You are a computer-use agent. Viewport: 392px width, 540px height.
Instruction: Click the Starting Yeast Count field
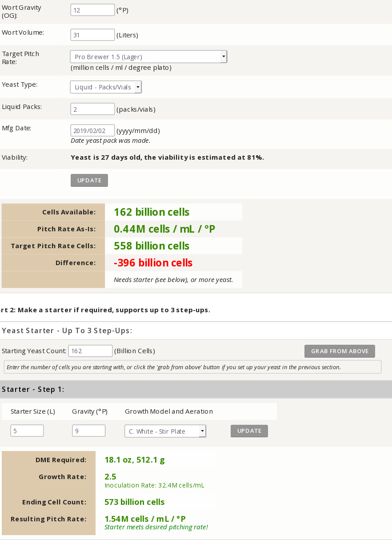point(90,351)
